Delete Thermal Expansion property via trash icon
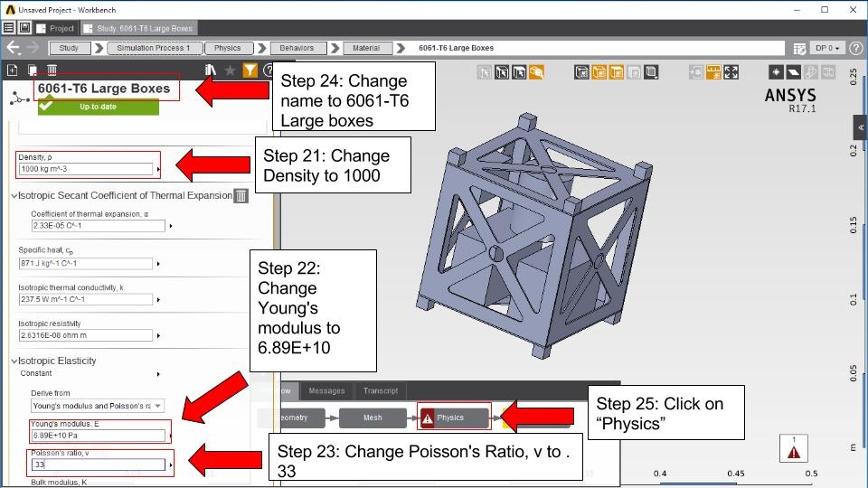The image size is (868, 488). pyautogui.click(x=241, y=196)
